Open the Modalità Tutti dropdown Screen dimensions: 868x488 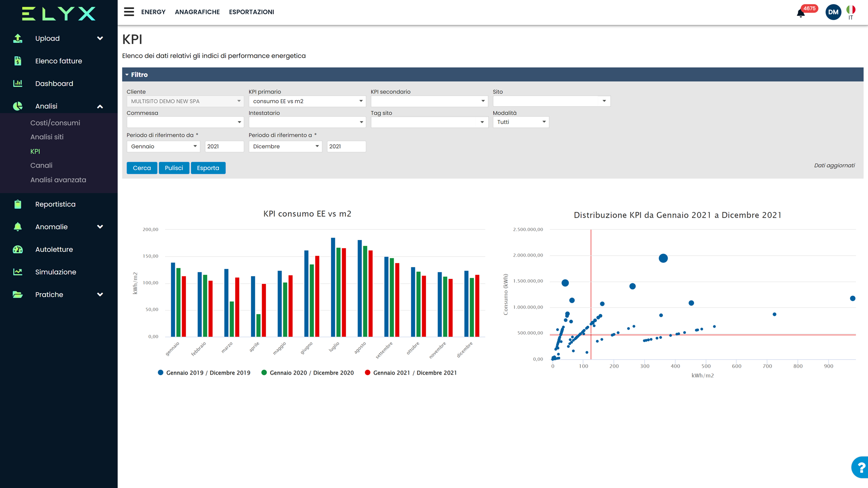coord(521,122)
